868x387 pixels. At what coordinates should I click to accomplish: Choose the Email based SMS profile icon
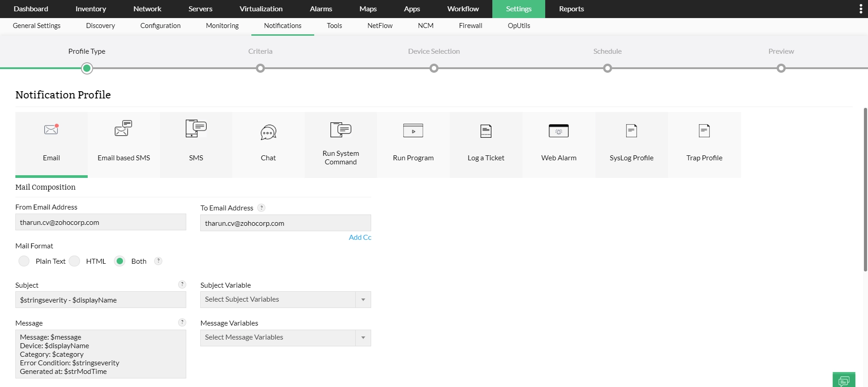(x=123, y=128)
